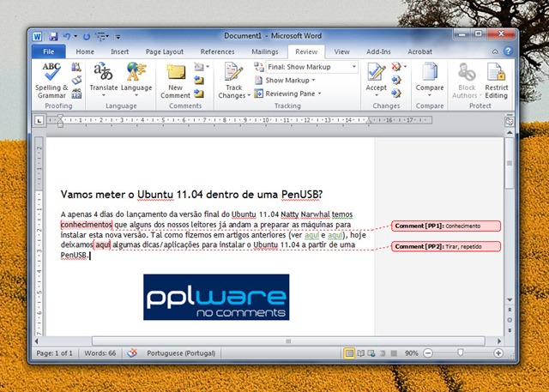Click the Redo icon in title bar
Screen dimensions: 549x392
point(87,36)
